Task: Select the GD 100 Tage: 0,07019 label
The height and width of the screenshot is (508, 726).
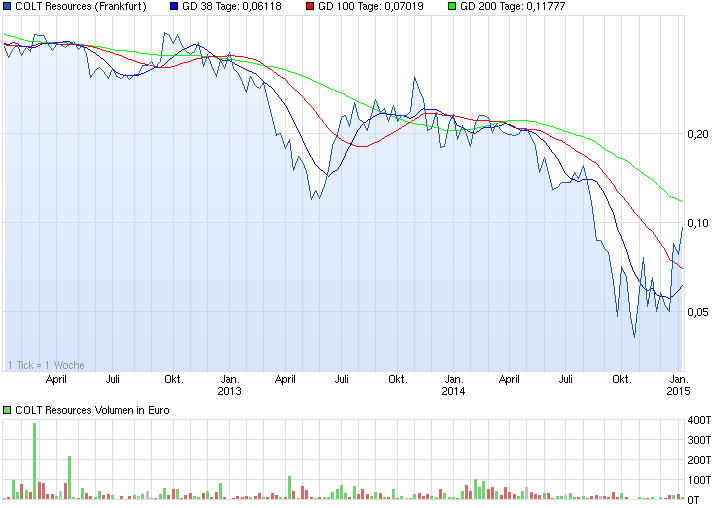Action: pyautogui.click(x=370, y=6)
